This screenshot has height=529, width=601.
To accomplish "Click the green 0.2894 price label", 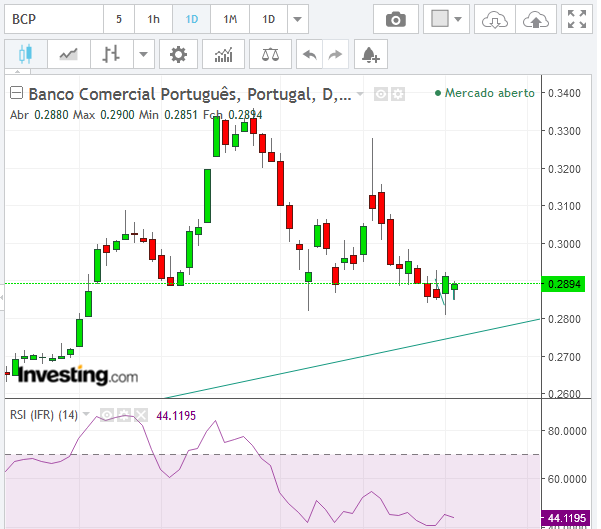I will pyautogui.click(x=563, y=284).
